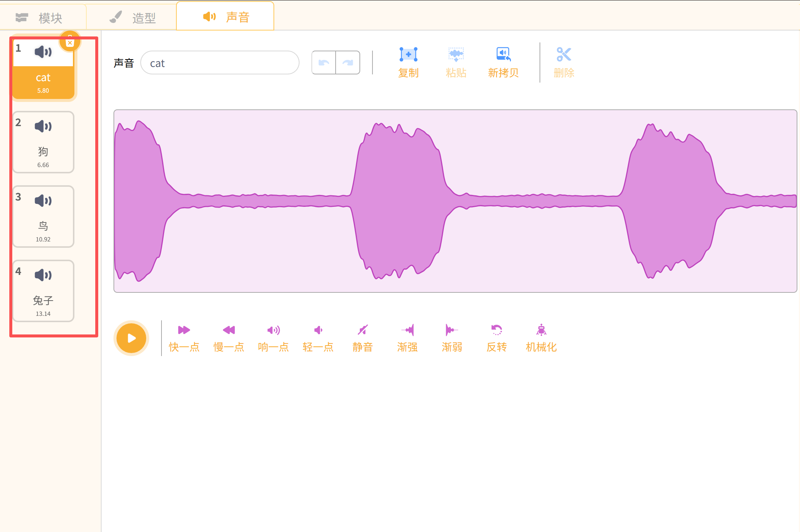
Task: Apply the 慢一点 (slower) effect
Action: pos(228,330)
